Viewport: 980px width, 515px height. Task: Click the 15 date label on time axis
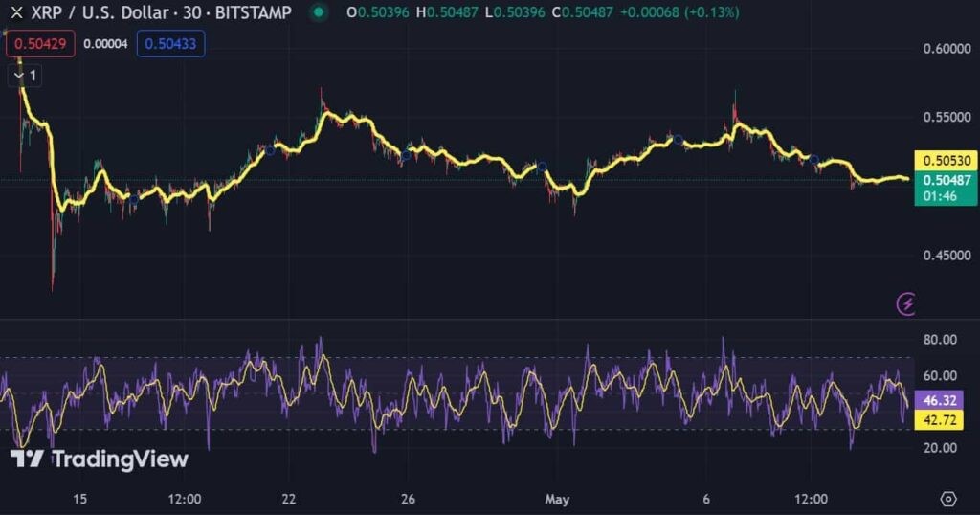[80, 500]
